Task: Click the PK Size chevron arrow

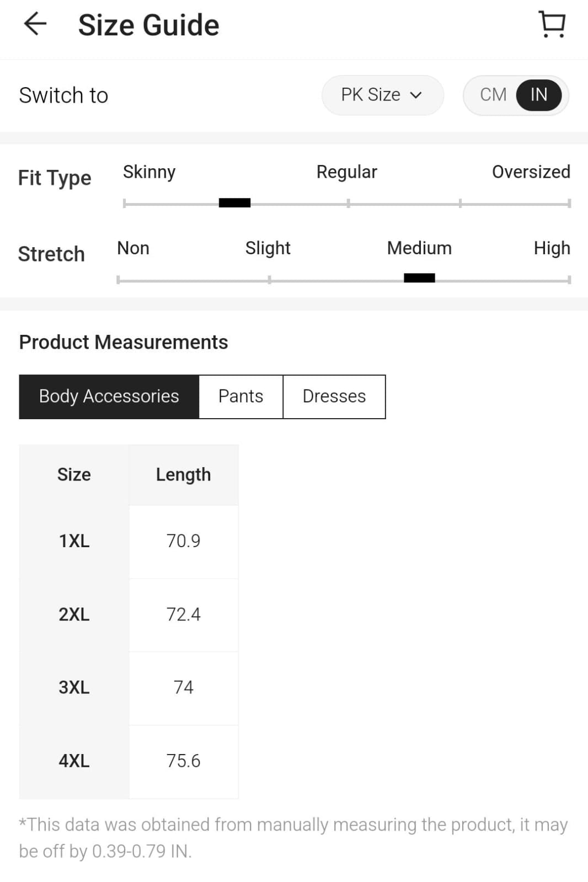Action: pyautogui.click(x=416, y=95)
